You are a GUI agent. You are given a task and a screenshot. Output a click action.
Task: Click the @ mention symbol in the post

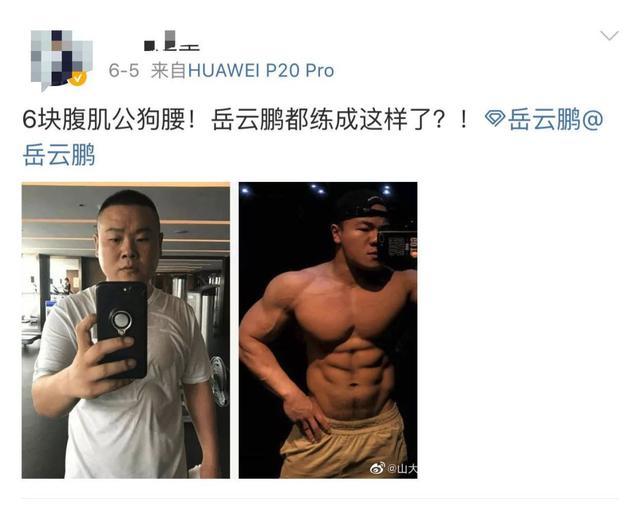coord(593,120)
